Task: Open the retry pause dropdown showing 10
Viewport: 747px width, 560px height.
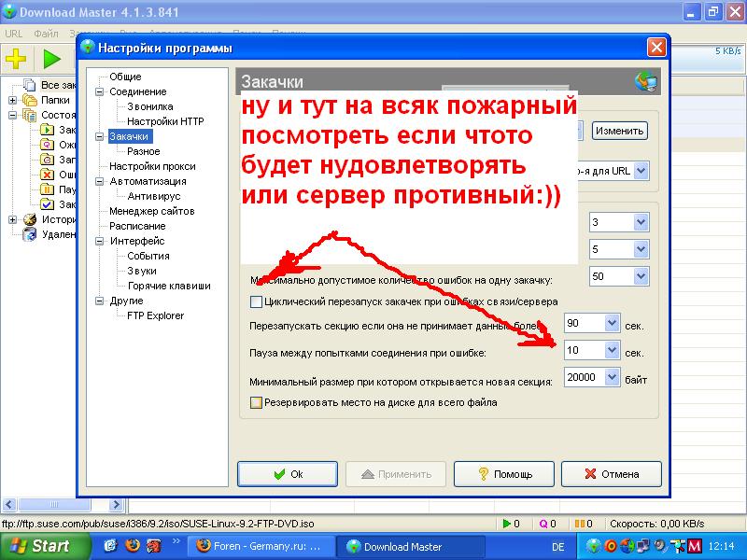Action: [613, 351]
